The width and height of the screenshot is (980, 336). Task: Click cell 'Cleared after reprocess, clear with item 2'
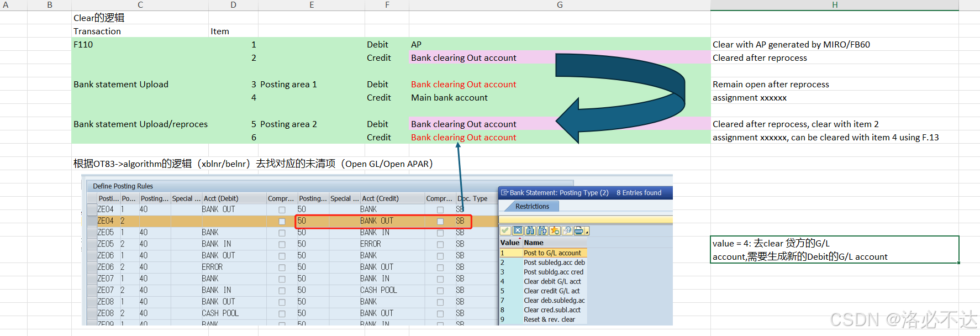point(835,124)
